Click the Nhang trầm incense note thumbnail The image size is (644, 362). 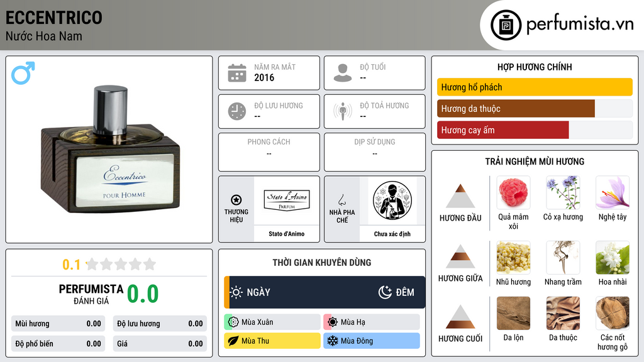[x=563, y=258]
